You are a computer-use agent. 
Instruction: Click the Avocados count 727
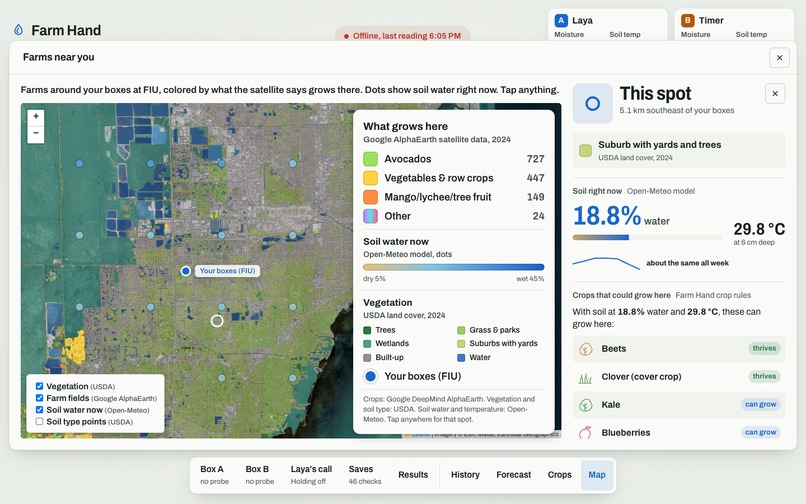535,159
